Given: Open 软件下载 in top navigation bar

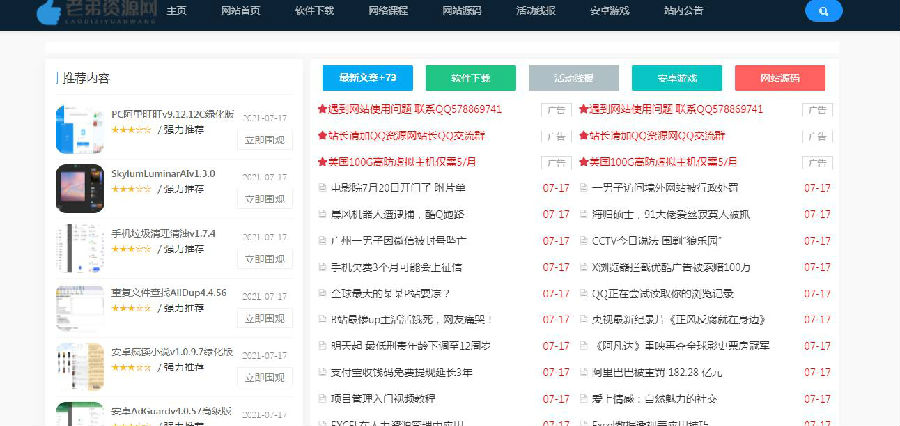Looking at the screenshot, I should (312, 11).
